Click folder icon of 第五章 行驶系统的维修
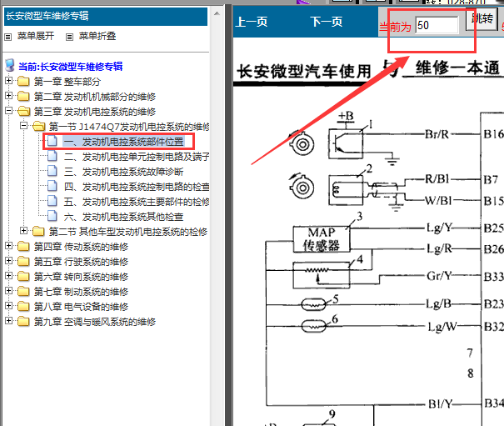The height and width of the screenshot is (426, 504). (23, 261)
